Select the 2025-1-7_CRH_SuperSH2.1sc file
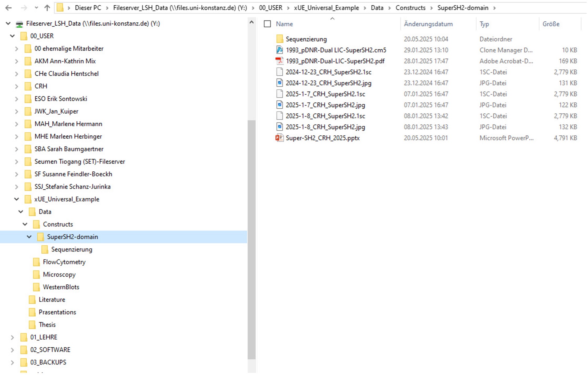The height and width of the screenshot is (375, 588). (325, 94)
